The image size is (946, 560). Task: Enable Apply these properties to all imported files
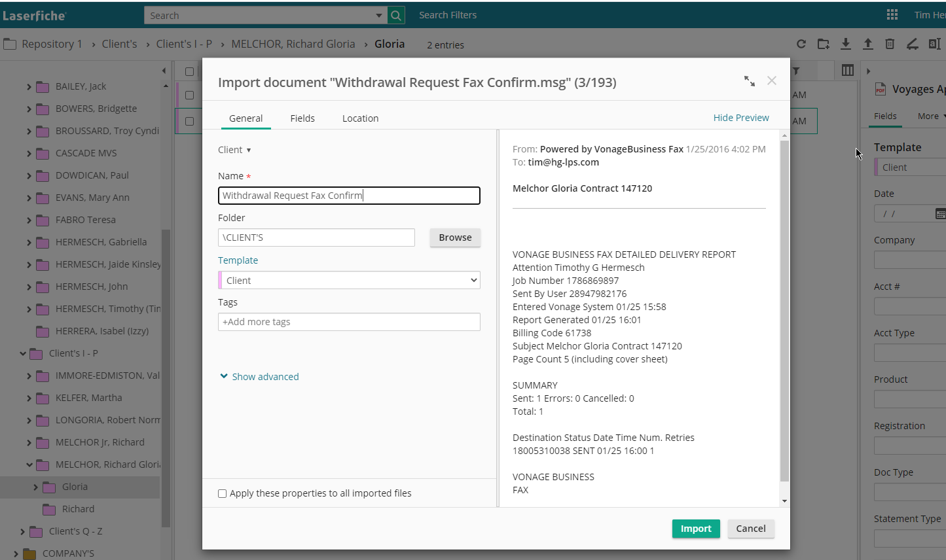[223, 494]
